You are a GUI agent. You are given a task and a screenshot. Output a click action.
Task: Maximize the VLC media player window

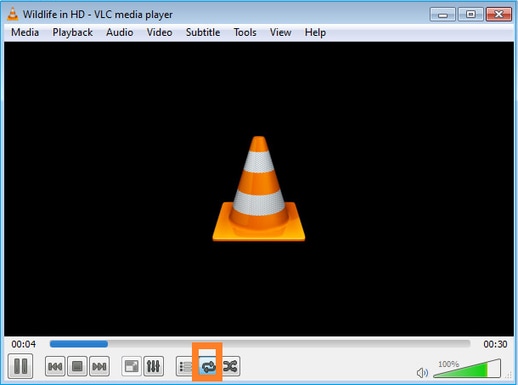click(x=470, y=15)
